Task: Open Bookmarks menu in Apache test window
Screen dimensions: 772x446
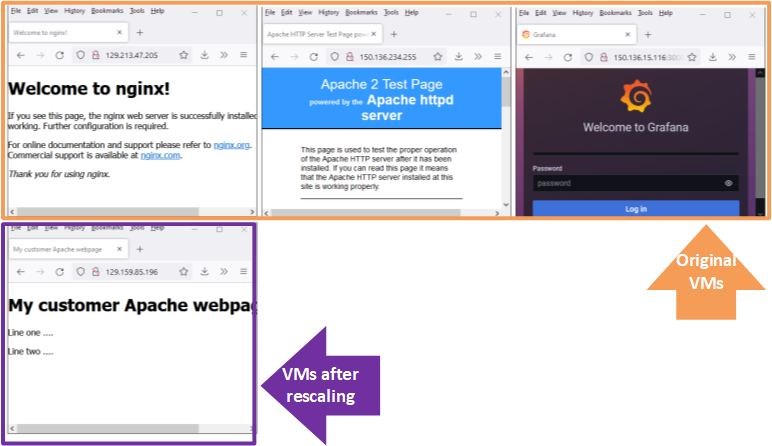Action: [361, 12]
